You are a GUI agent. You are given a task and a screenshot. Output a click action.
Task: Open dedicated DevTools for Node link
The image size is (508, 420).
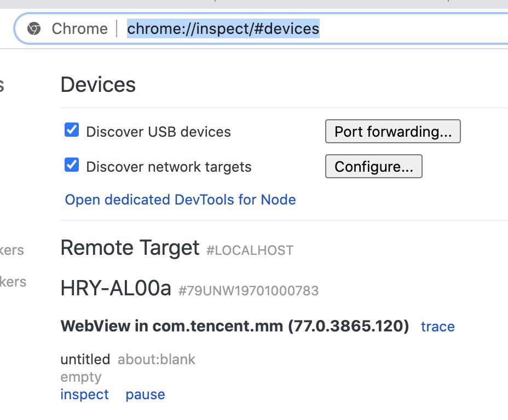coord(180,200)
